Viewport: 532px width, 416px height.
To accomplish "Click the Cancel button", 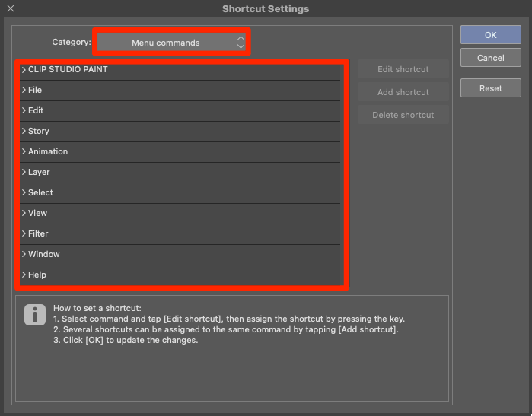I will coord(491,58).
